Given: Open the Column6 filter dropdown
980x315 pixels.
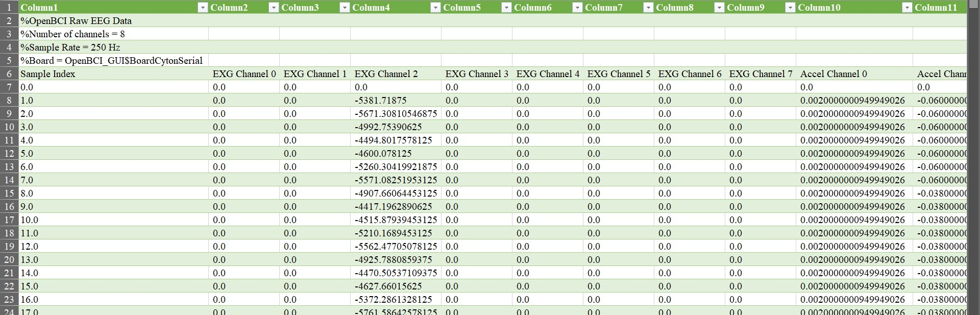Looking at the screenshot, I should [577, 8].
